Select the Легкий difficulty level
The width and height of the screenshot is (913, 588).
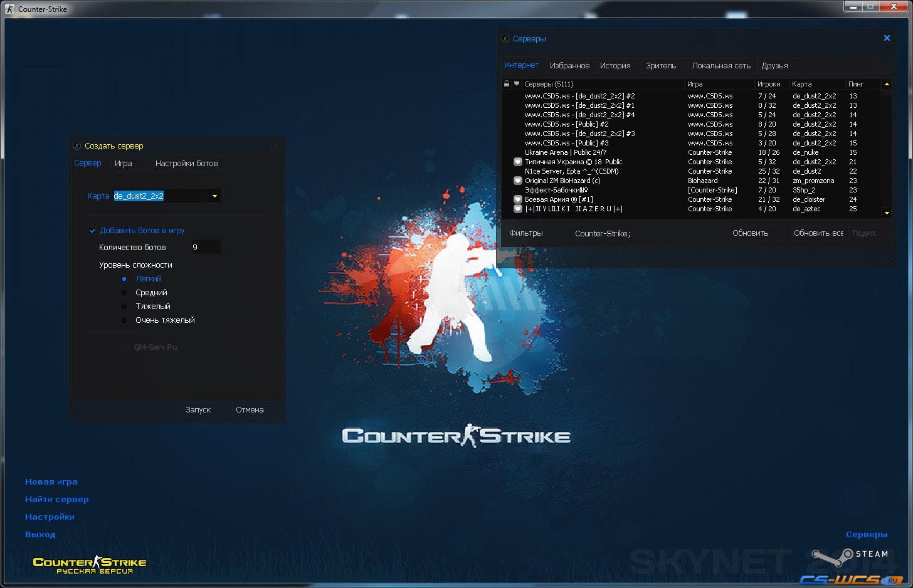click(x=124, y=279)
